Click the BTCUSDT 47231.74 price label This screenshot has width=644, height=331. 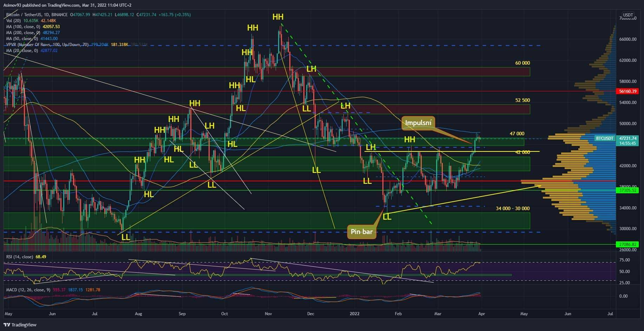[x=616, y=138]
